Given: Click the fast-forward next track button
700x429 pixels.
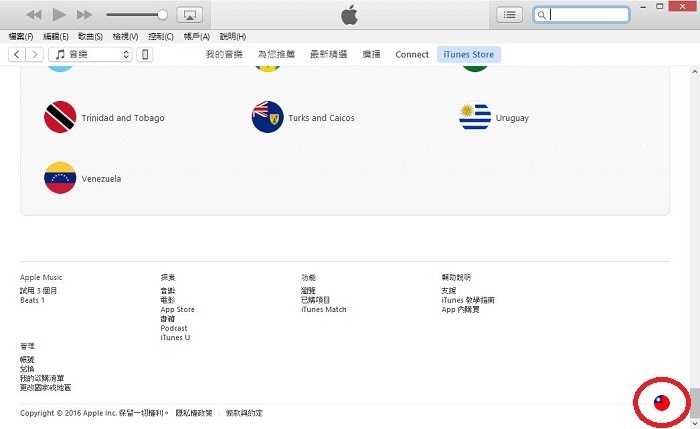Looking at the screenshot, I should click(x=84, y=15).
